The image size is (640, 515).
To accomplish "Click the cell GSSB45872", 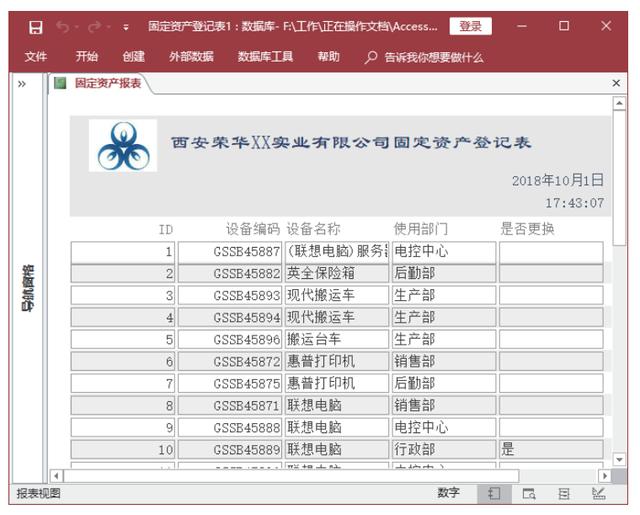I will (x=230, y=362).
